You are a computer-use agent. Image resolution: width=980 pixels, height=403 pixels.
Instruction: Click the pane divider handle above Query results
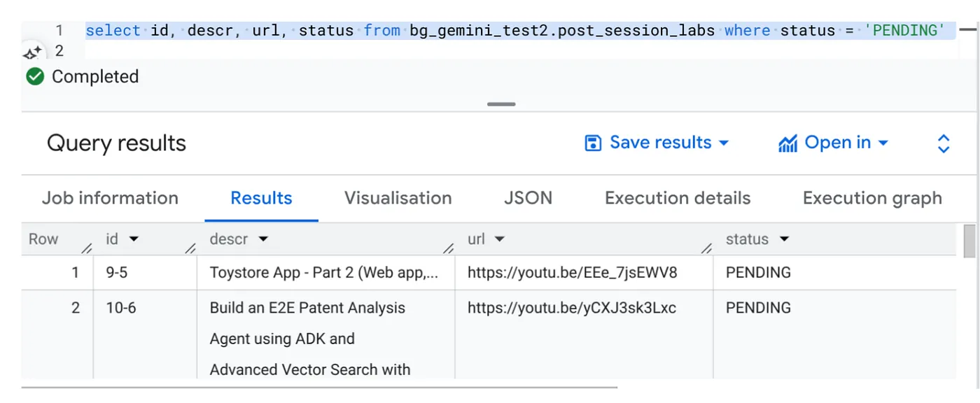[501, 104]
